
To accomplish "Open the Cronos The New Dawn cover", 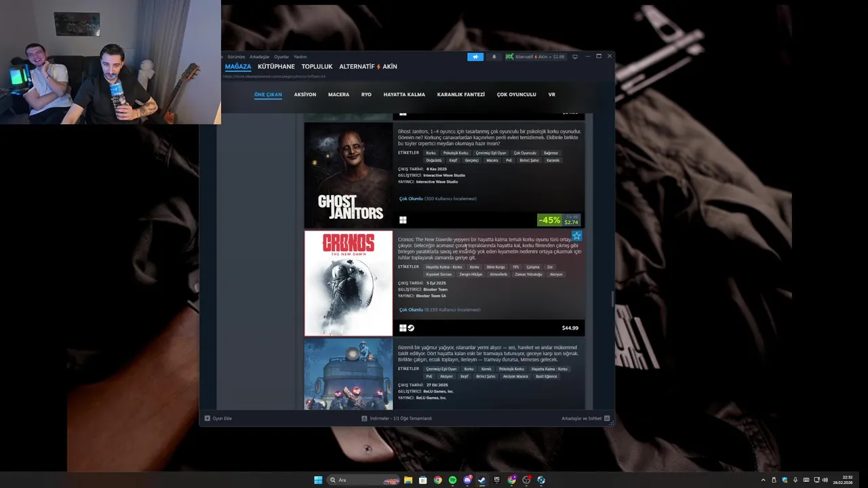I will (x=349, y=283).
